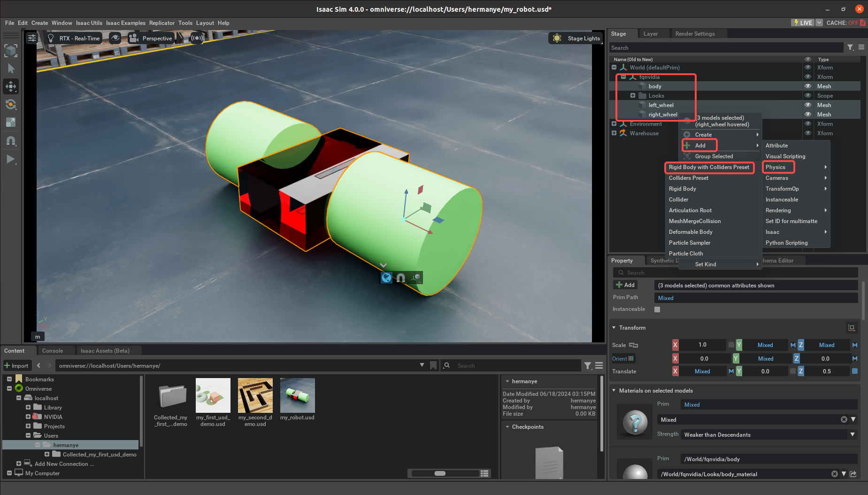
Task: Toggle visibility of right_wheel mesh
Action: click(808, 115)
